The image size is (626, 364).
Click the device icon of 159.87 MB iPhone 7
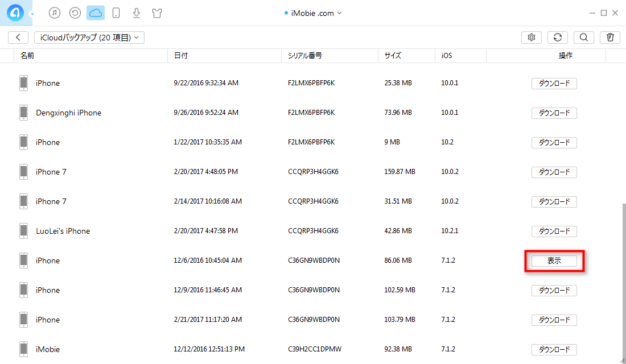[x=23, y=172]
